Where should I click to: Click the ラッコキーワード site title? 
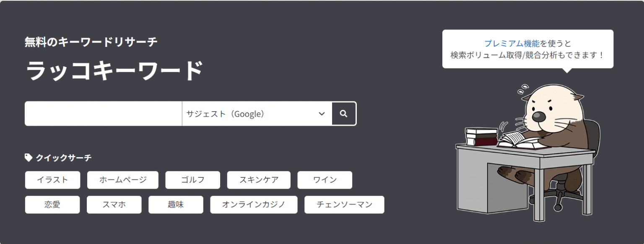[x=114, y=70]
